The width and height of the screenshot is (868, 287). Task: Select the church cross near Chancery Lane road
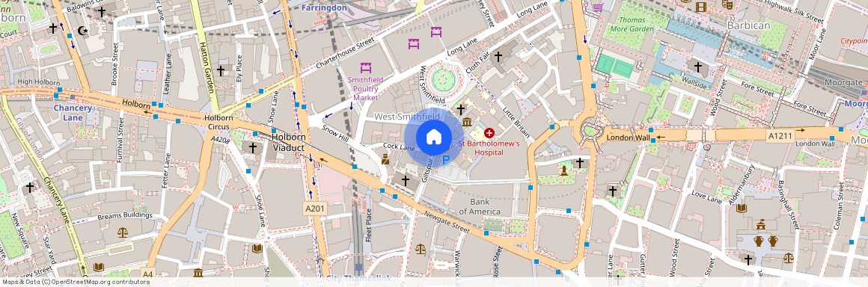pos(30,188)
